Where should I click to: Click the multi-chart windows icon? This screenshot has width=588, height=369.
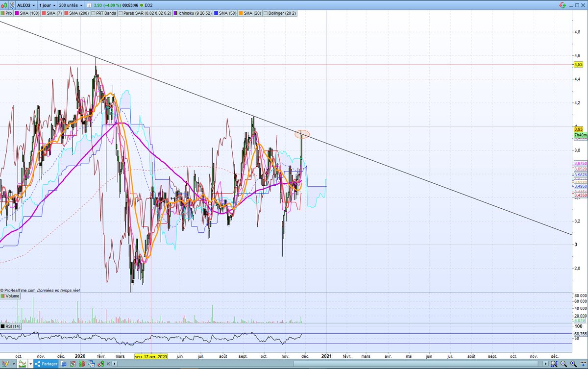point(91,364)
